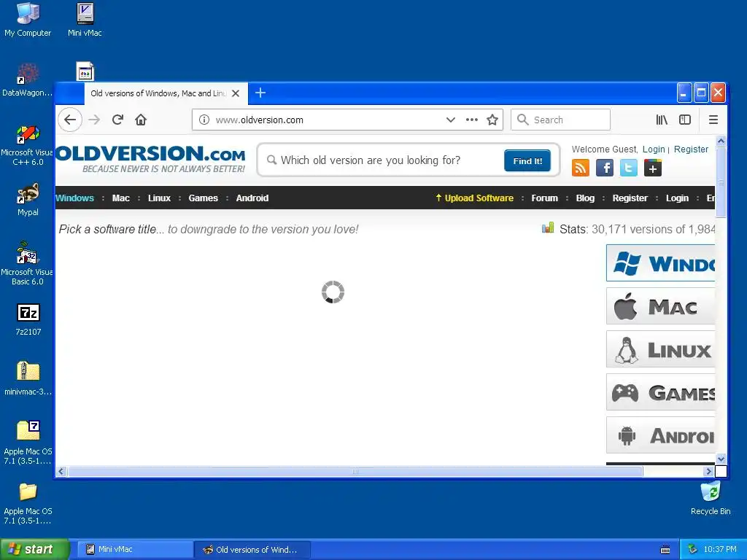This screenshot has height=560, width=747.
Task: Click the Upload Software link
Action: click(x=474, y=198)
